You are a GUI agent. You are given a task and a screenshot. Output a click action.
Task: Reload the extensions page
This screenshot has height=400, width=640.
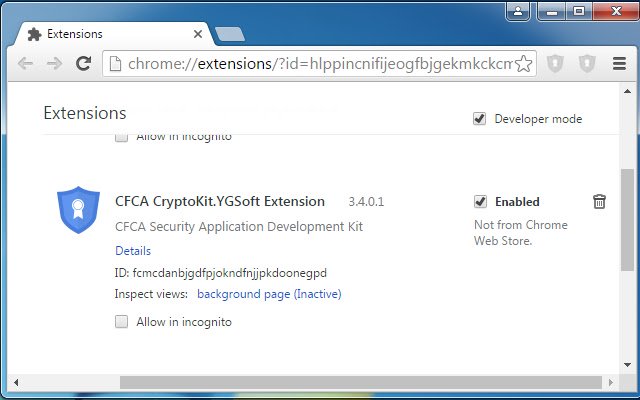pyautogui.click(x=83, y=64)
